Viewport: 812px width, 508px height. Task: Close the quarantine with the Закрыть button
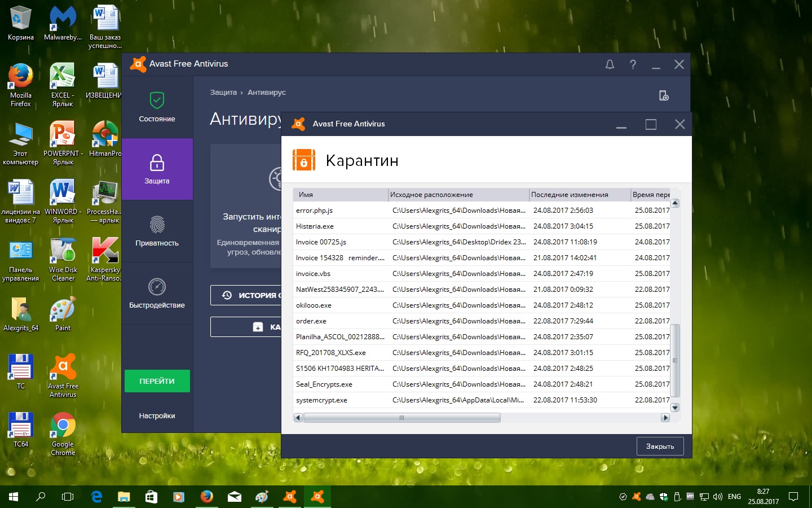tap(660, 446)
